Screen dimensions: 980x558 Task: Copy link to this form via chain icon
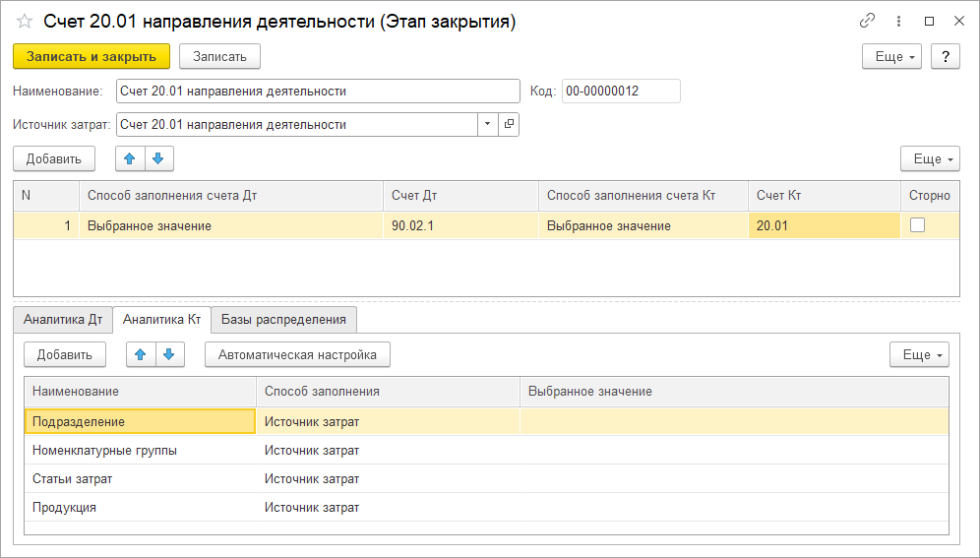(x=867, y=21)
